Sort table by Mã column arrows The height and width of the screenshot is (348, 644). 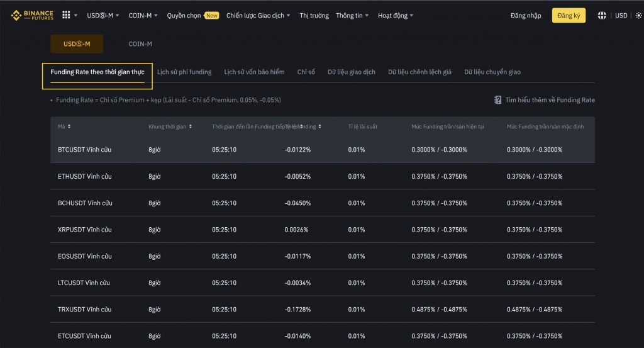pos(69,126)
